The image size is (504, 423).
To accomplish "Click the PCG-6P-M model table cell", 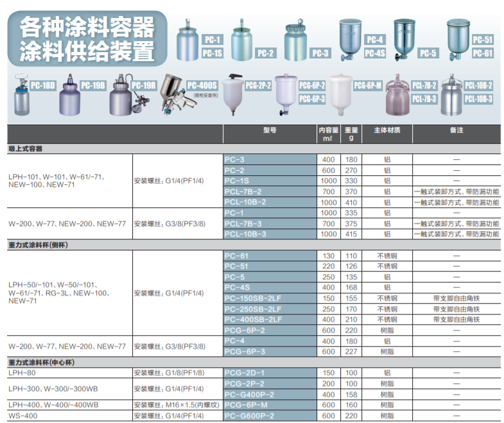I will click(x=270, y=405).
